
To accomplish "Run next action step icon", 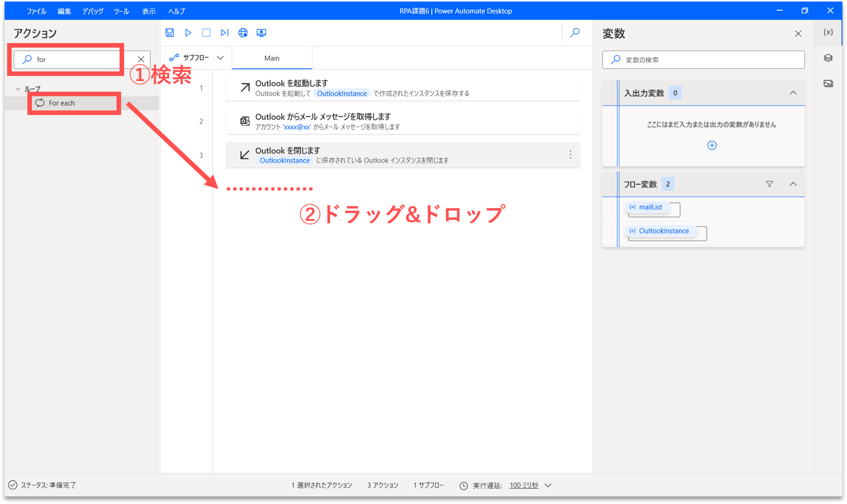I will click(224, 33).
